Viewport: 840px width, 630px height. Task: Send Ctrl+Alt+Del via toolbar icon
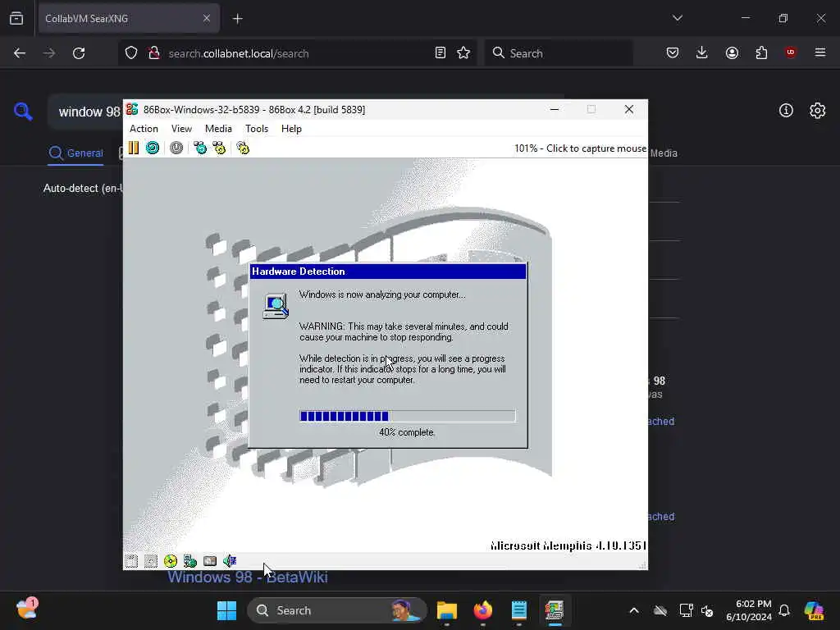point(200,148)
